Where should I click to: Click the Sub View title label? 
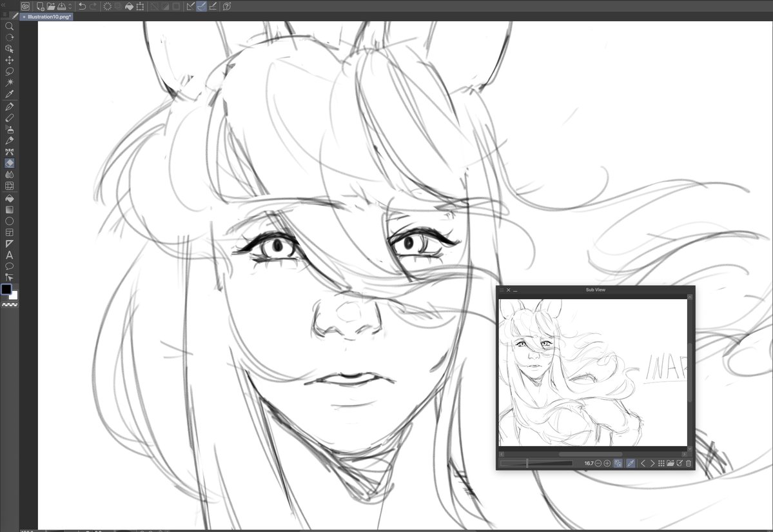(x=596, y=290)
